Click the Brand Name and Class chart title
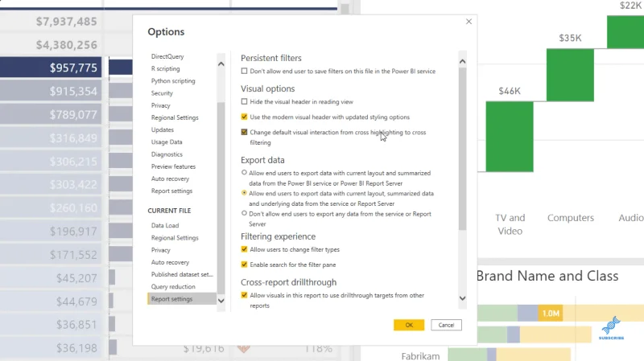Screen dimensions: 644x361 (x=547, y=276)
